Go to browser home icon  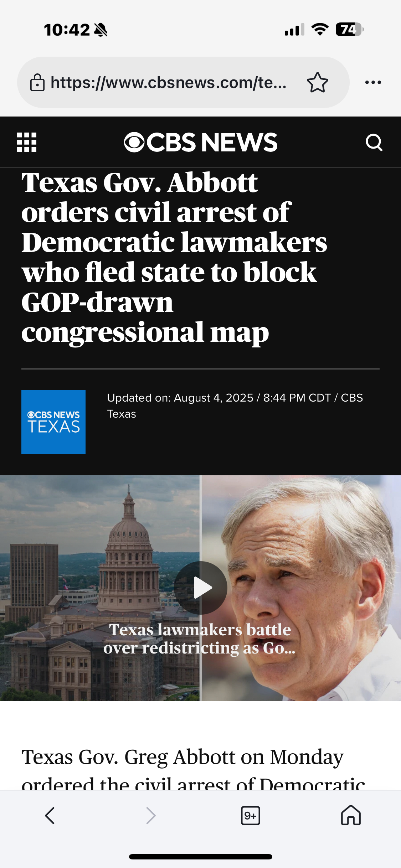click(351, 815)
